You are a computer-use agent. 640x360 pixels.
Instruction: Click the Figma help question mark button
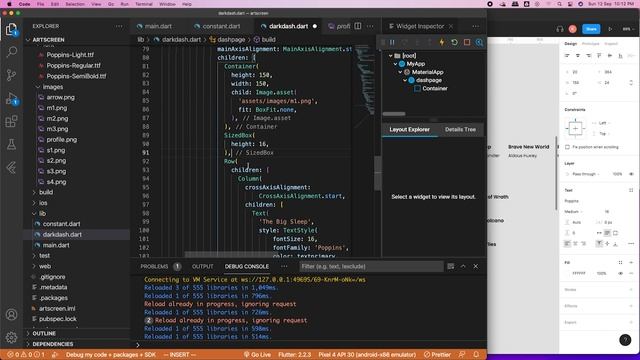coord(625,340)
